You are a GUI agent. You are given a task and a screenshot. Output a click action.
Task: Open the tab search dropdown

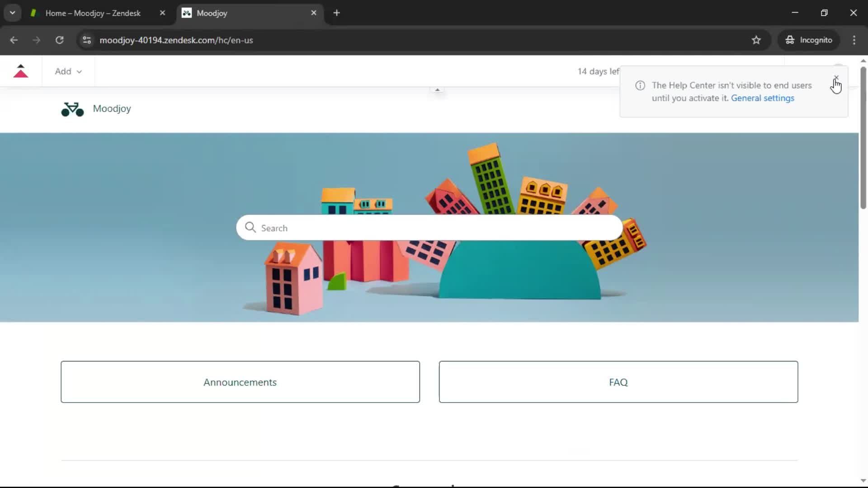pos(12,13)
